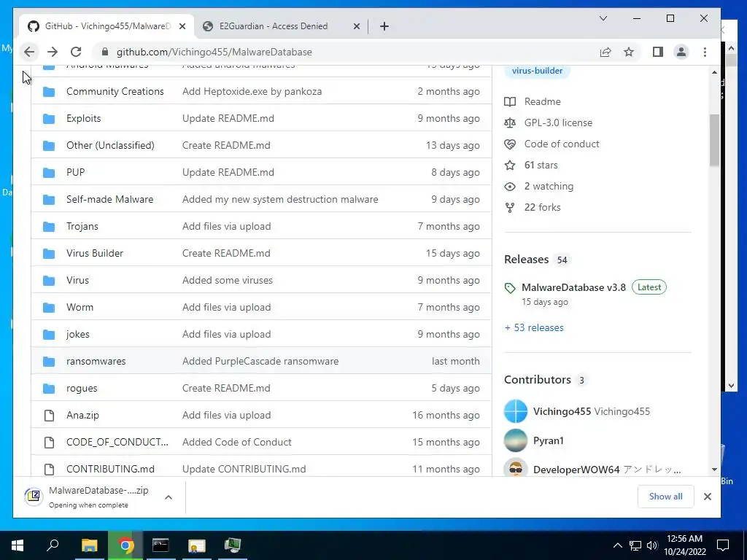The image size is (747, 560).
Task: Open the Releases section heading
Action: (527, 260)
